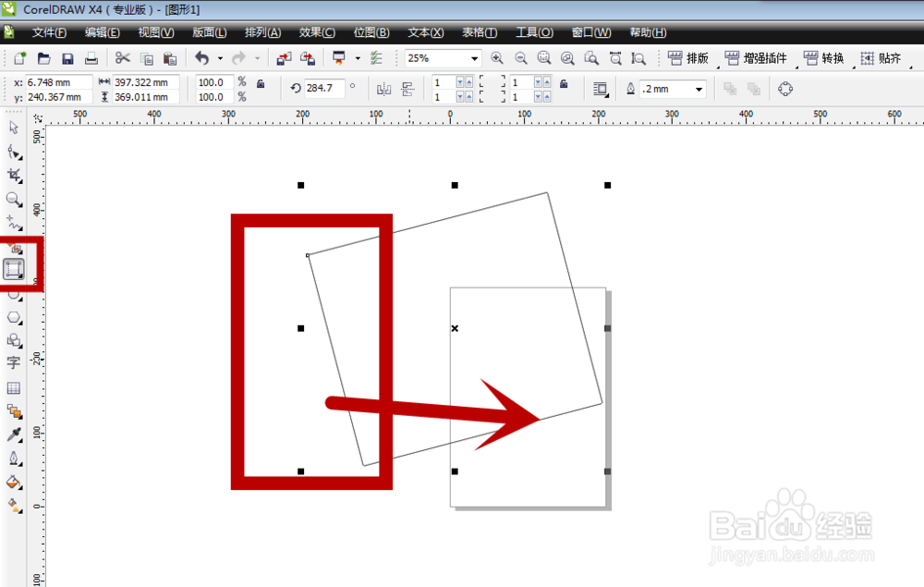Select the Rectangle tool

pyautogui.click(x=14, y=269)
